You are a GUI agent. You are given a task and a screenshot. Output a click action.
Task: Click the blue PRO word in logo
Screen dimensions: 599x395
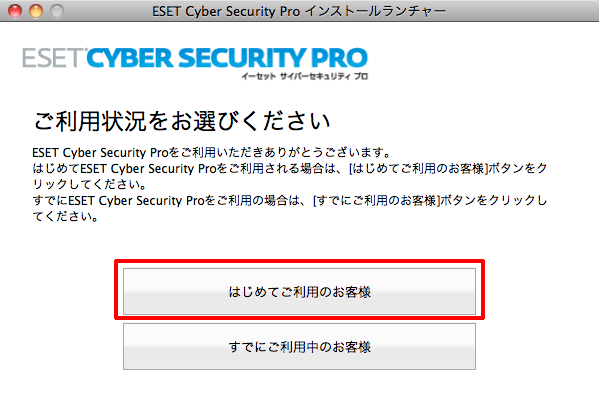point(339,58)
